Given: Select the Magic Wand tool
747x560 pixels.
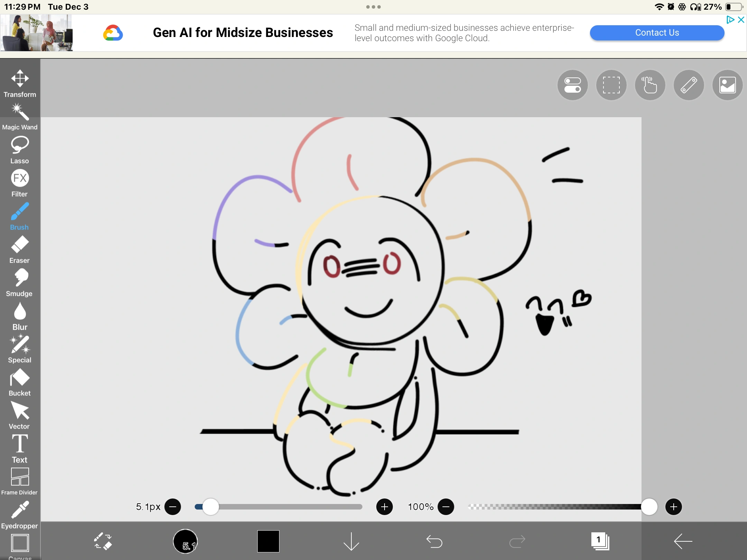Looking at the screenshot, I should [20, 116].
